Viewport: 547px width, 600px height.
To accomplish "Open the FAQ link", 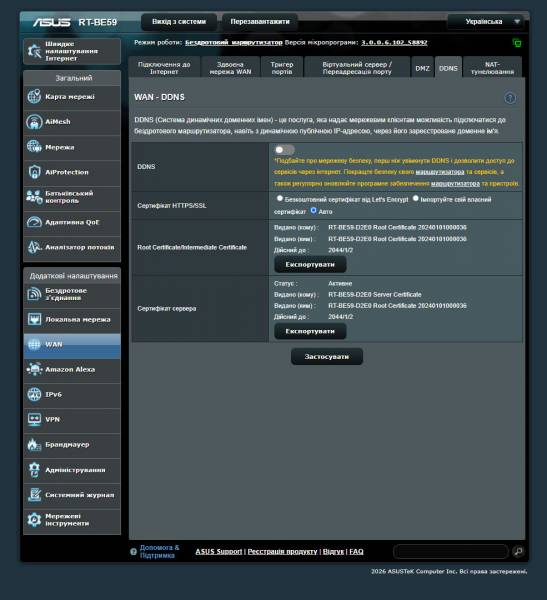I will tap(356, 551).
